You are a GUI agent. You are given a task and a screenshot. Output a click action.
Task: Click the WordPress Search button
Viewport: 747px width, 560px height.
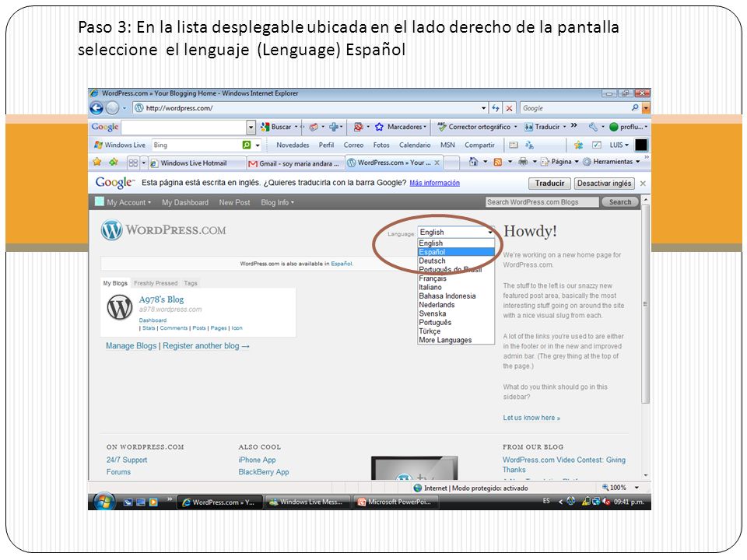pyautogui.click(x=620, y=202)
